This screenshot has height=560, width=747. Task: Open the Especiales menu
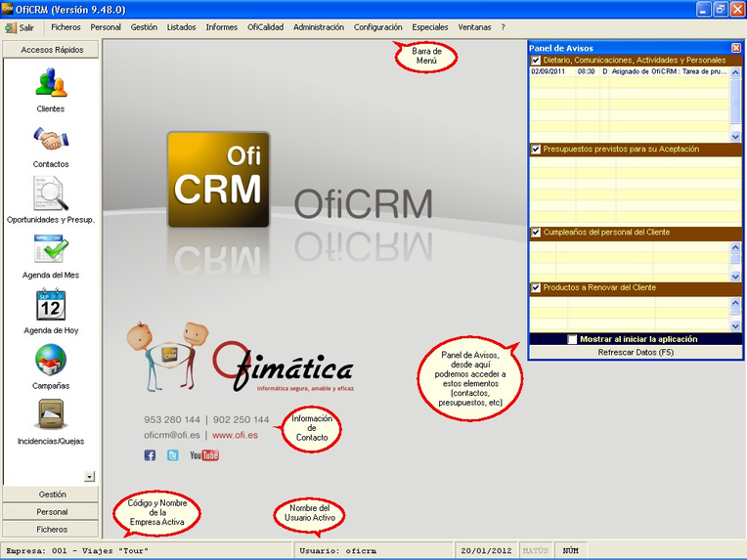pos(430,27)
